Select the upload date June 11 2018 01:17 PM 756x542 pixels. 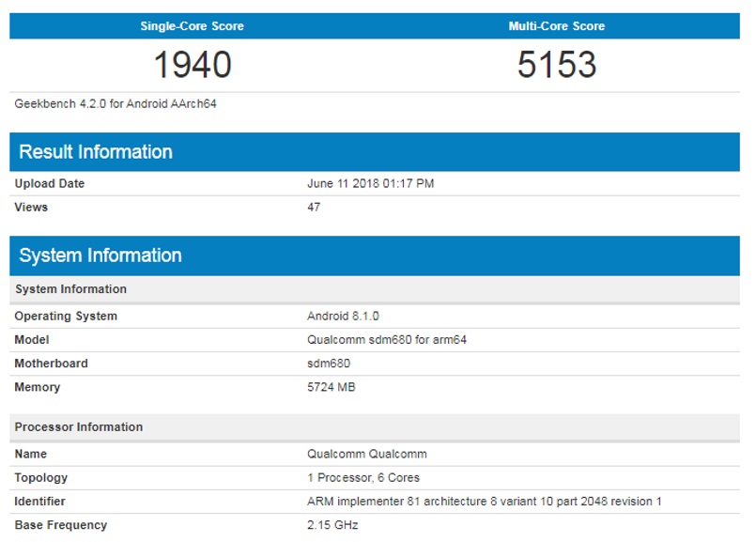(x=370, y=183)
